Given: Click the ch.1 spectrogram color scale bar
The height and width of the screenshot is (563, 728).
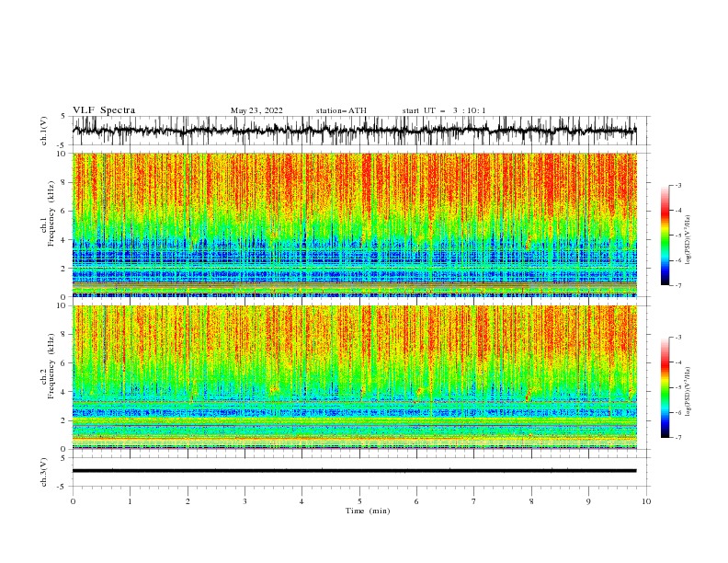Looking at the screenshot, I should pos(665,236).
